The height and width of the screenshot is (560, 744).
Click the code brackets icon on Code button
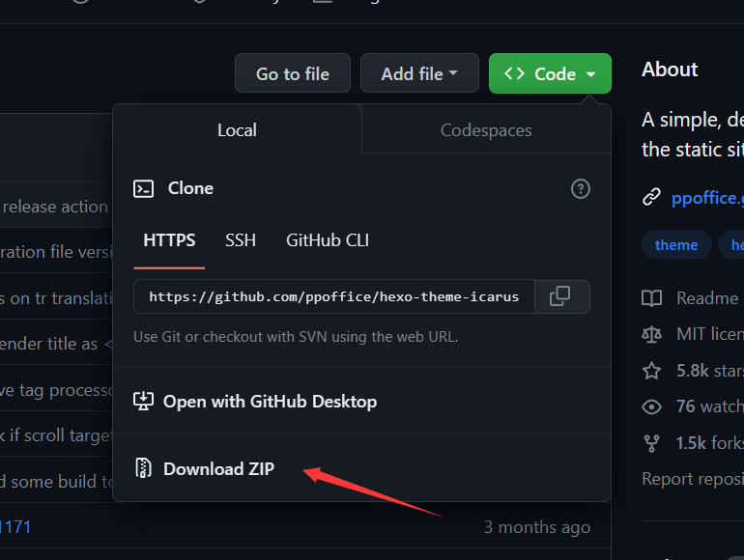[514, 73]
